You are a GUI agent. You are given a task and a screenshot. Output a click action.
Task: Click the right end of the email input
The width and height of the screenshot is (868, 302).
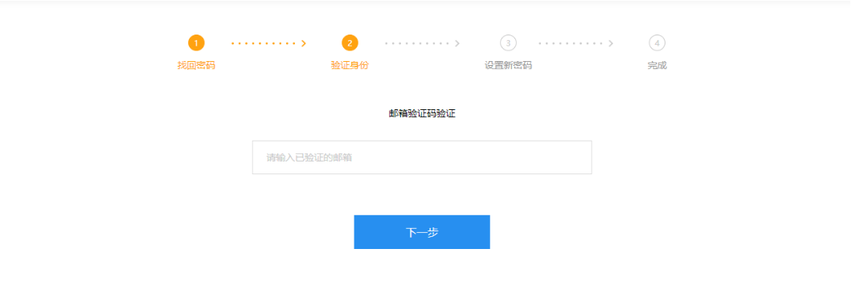coord(581,157)
